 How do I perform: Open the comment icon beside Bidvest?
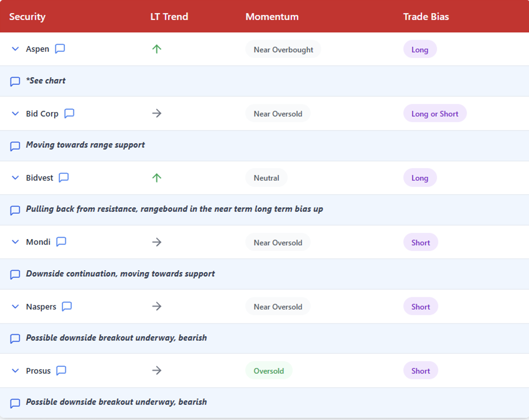[x=64, y=177]
